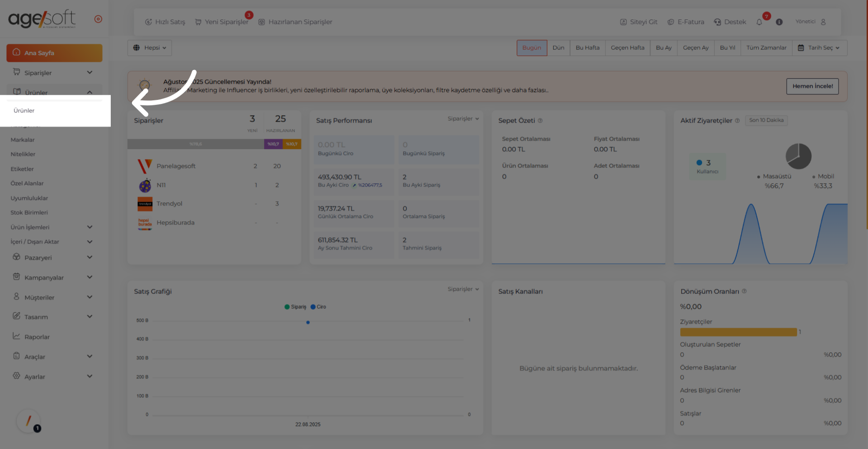The image size is (868, 449).
Task: Go to Siteyi Git
Action: coord(638,22)
